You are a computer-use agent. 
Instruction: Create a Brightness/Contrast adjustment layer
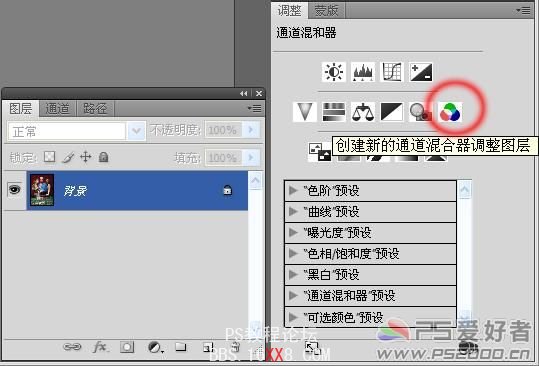tap(333, 72)
